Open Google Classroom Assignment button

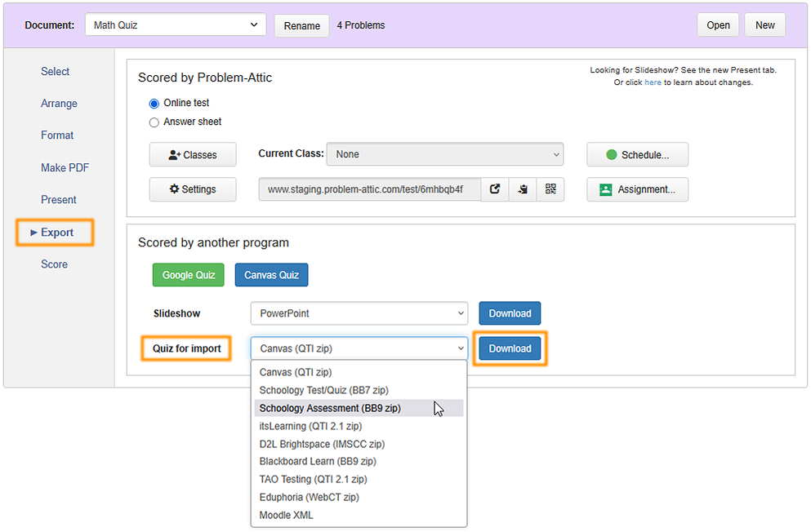coord(637,189)
